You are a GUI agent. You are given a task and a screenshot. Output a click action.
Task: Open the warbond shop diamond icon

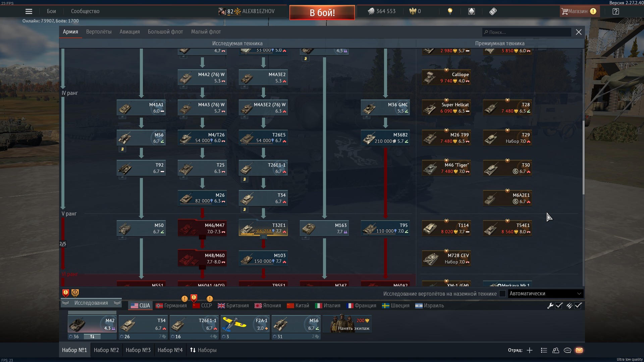pyautogui.click(x=472, y=11)
